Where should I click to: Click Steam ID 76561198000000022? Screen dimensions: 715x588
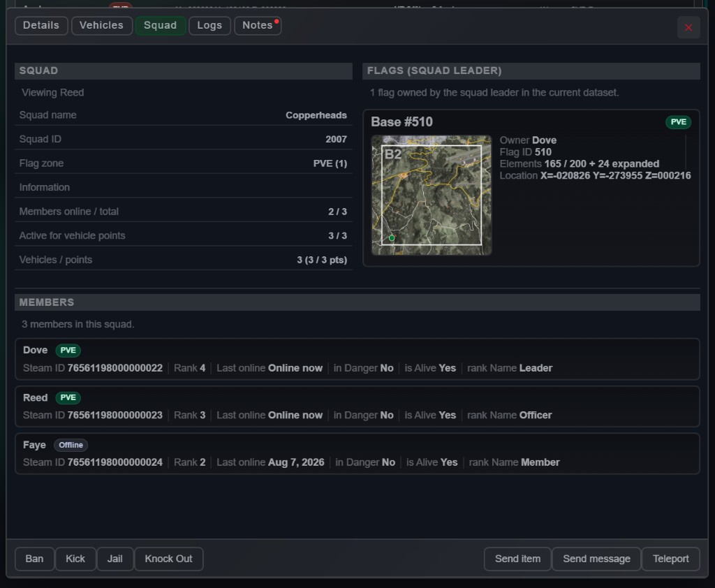point(115,368)
